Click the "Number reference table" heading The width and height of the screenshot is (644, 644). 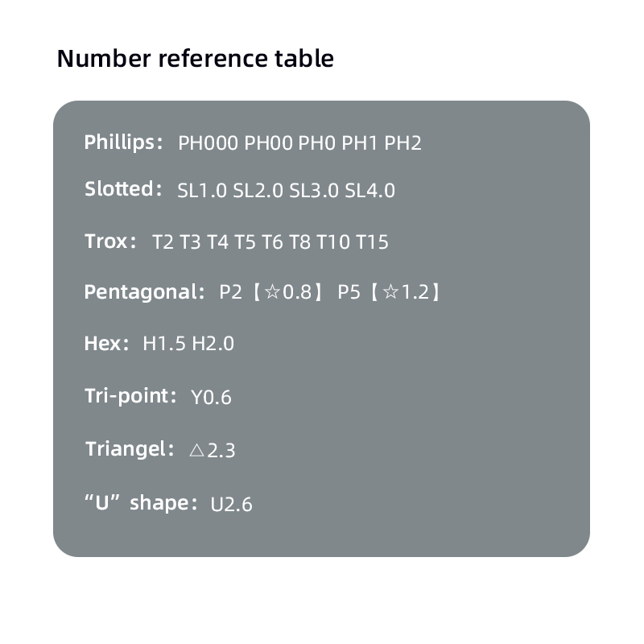coord(195,59)
